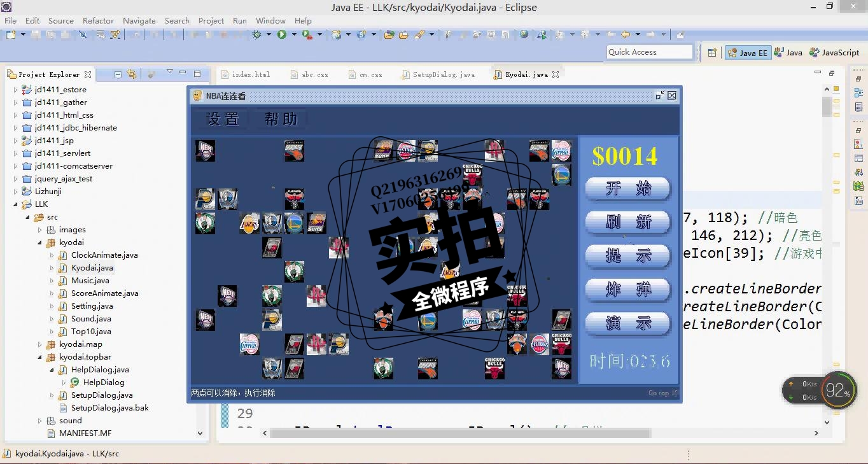868x464 pixels.
Task: Expand the jd1411_estore project
Action: (x=16, y=90)
